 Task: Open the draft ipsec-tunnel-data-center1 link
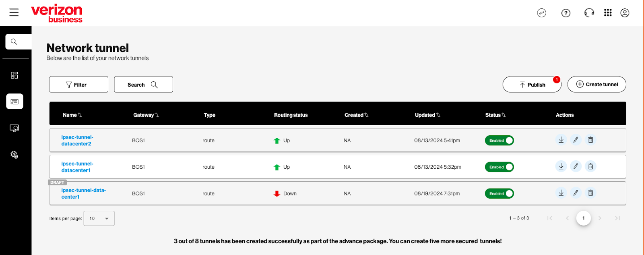tap(84, 194)
